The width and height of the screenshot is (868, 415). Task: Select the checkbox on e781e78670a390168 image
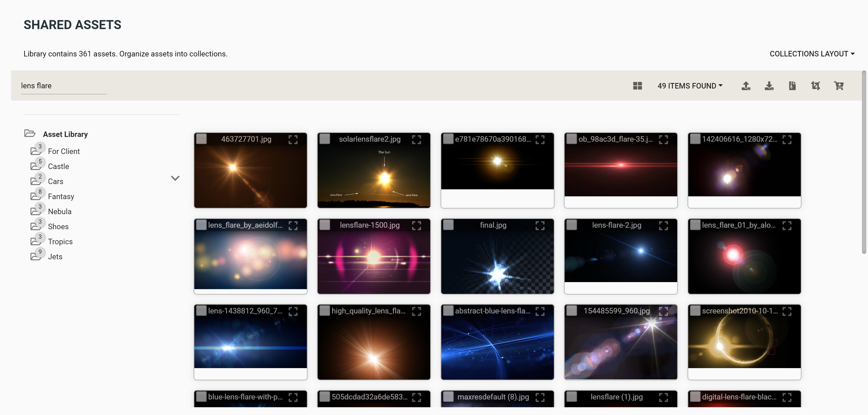[448, 139]
